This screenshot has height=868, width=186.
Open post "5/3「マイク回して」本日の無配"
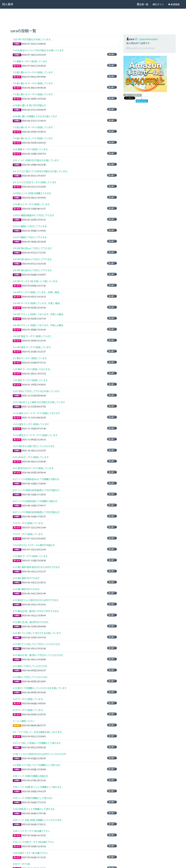[x=38, y=732]
